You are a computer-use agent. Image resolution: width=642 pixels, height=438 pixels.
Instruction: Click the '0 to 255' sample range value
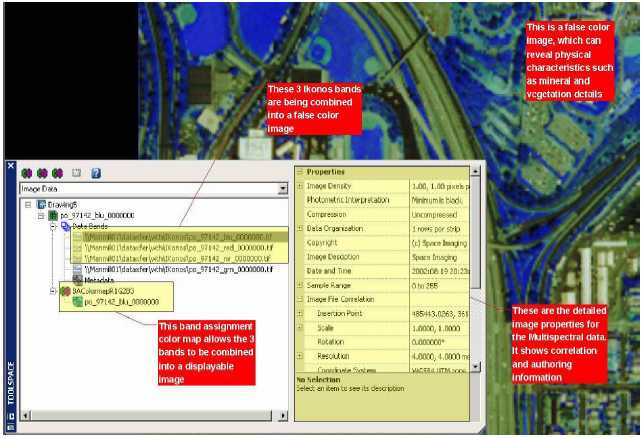click(x=425, y=286)
